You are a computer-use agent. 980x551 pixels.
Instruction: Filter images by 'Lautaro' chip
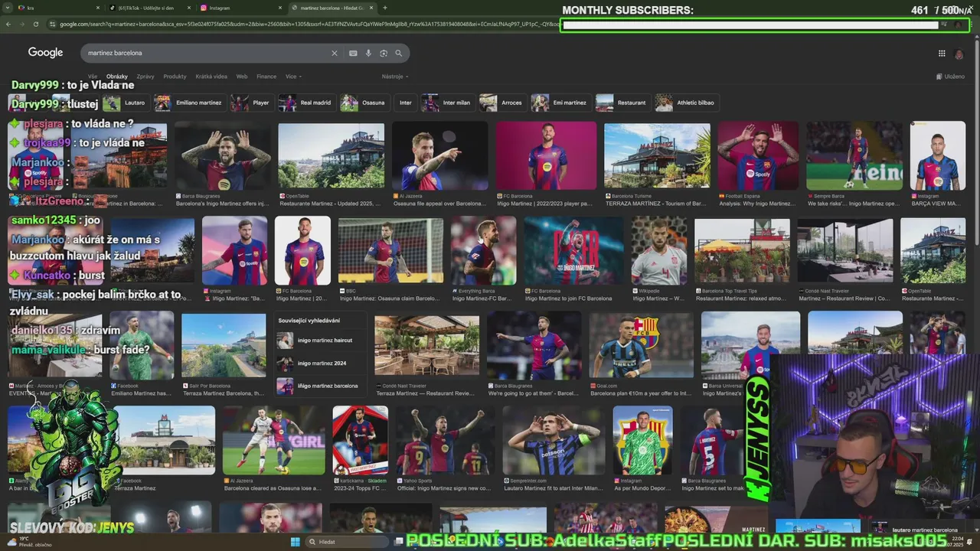[125, 103]
